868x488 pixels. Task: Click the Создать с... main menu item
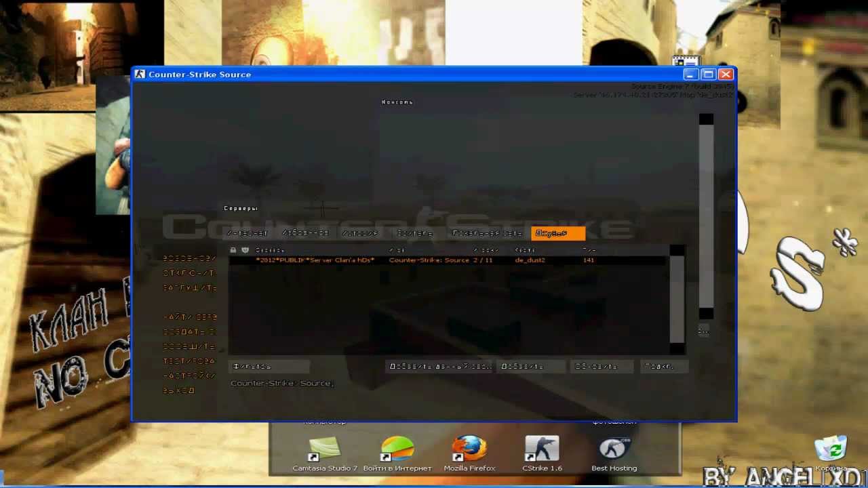189,331
